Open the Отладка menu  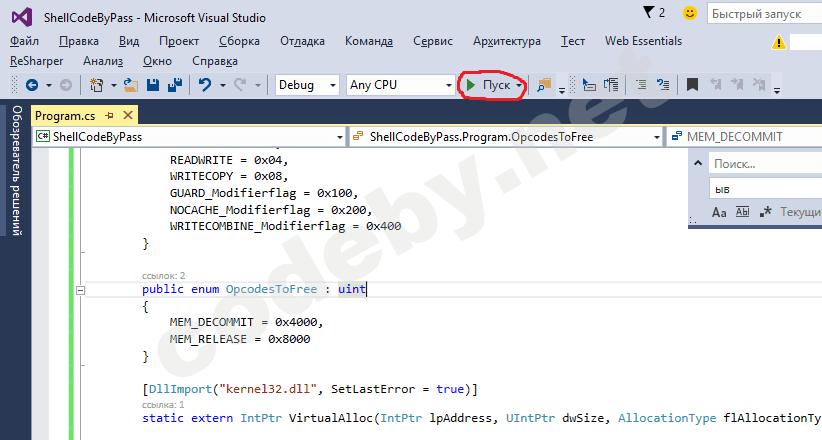click(301, 41)
